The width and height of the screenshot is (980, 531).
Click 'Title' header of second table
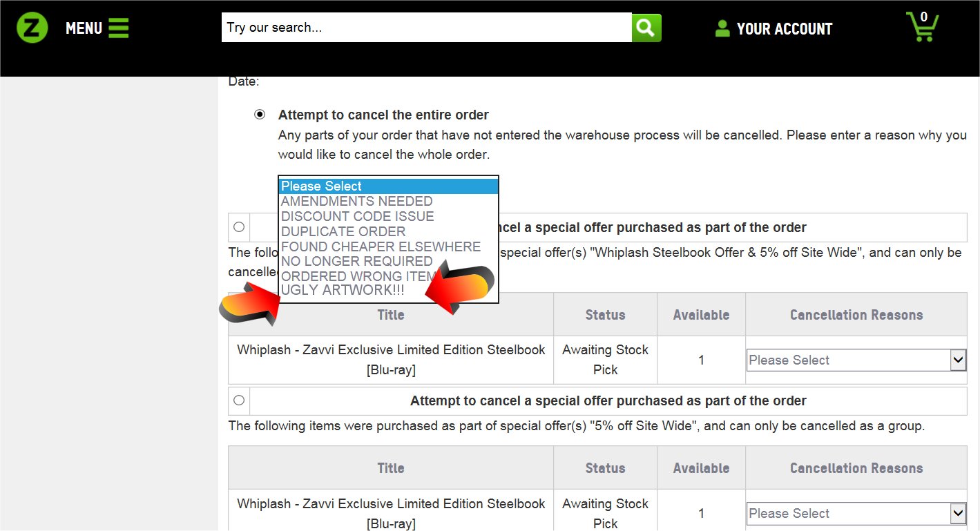coord(391,468)
